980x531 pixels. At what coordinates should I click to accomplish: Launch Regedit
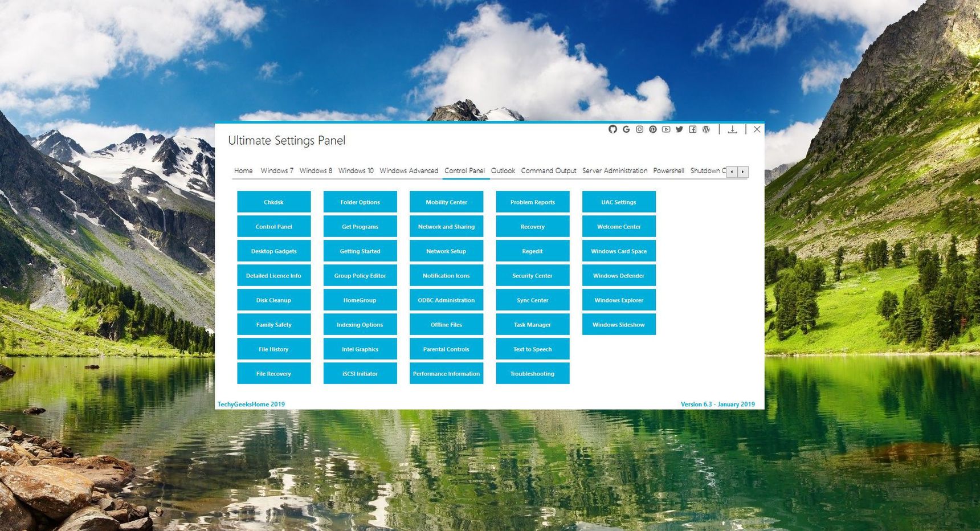(x=533, y=251)
